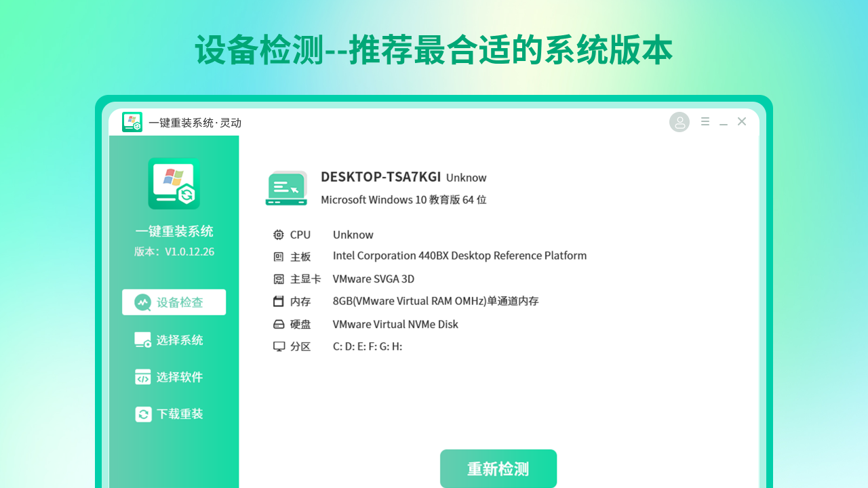Click the large Windows logo above 一键重装系统
Image resolution: width=868 pixels, height=488 pixels.
click(174, 183)
